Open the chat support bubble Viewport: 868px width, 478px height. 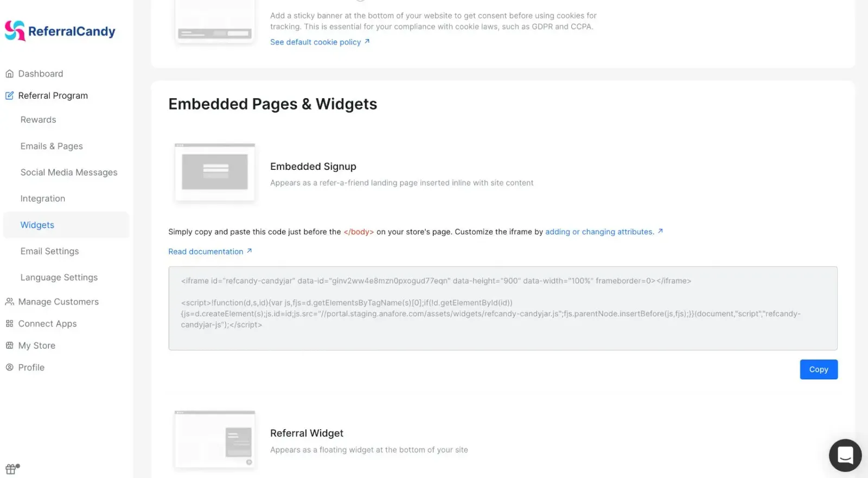click(845, 455)
